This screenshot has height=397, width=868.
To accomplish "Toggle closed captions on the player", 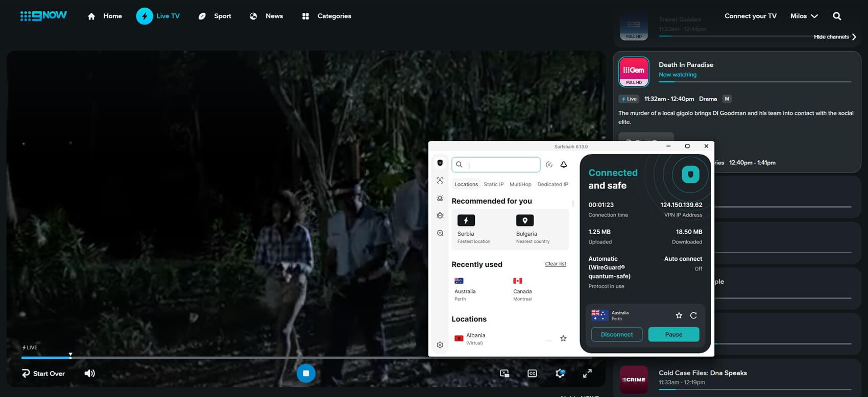I will (x=532, y=374).
